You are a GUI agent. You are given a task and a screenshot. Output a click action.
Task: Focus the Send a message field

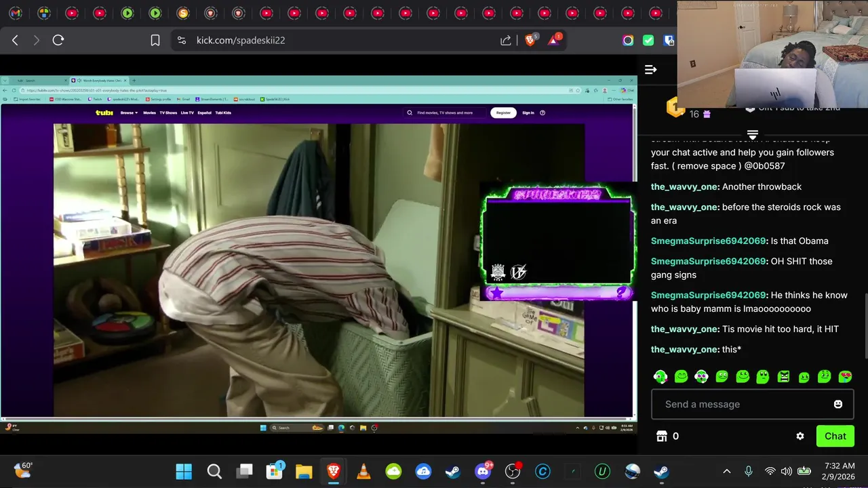(x=752, y=404)
